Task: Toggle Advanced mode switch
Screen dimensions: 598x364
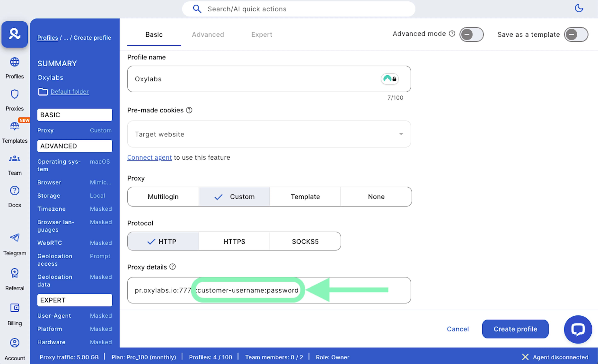Action: [471, 34]
